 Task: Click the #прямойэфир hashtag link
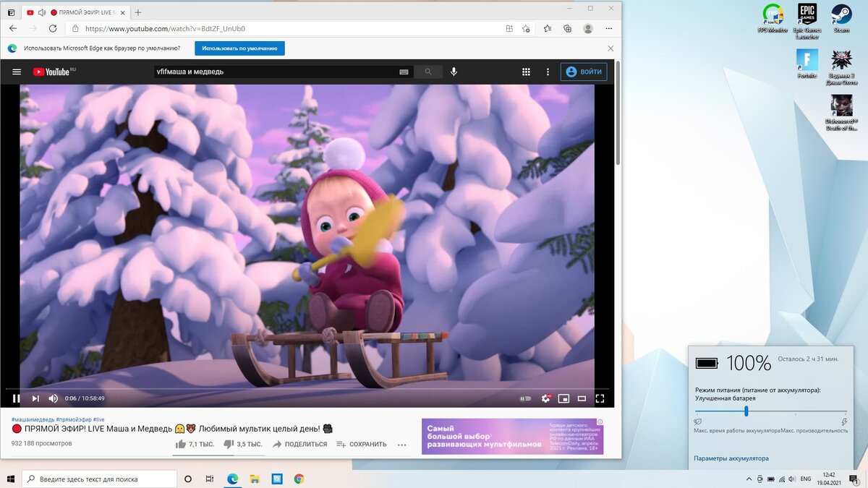pyautogui.click(x=73, y=419)
